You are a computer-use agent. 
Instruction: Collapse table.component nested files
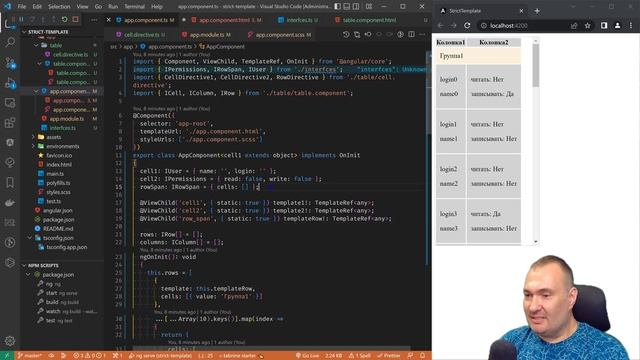point(40,64)
